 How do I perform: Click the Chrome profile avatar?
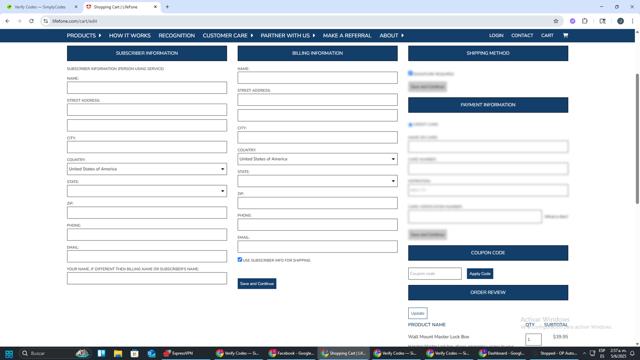coord(620,21)
